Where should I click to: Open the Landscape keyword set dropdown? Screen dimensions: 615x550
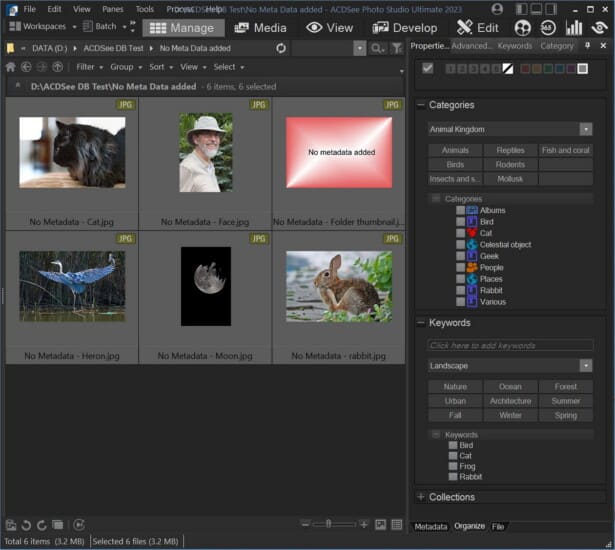tap(586, 366)
